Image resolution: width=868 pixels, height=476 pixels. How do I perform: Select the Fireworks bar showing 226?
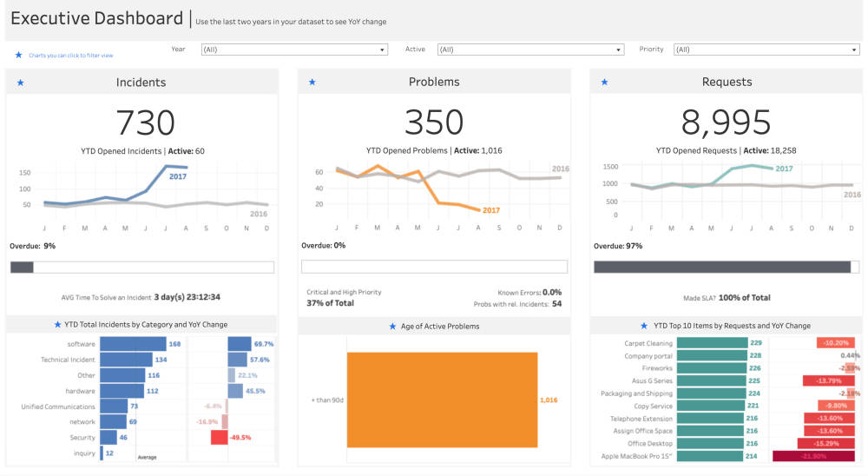coord(712,368)
